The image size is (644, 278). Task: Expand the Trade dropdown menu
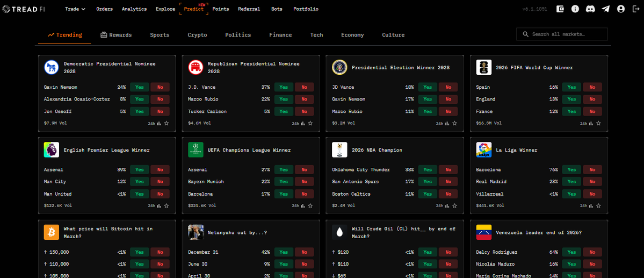click(75, 9)
